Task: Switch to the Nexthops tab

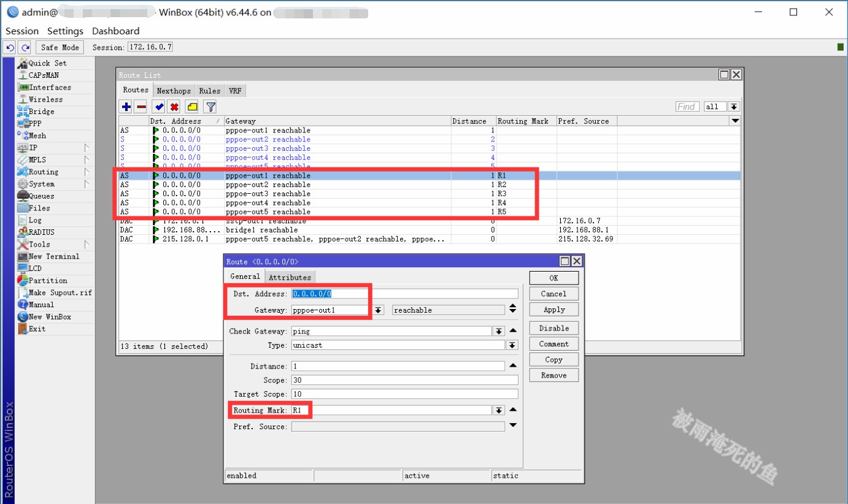Action: [x=174, y=91]
